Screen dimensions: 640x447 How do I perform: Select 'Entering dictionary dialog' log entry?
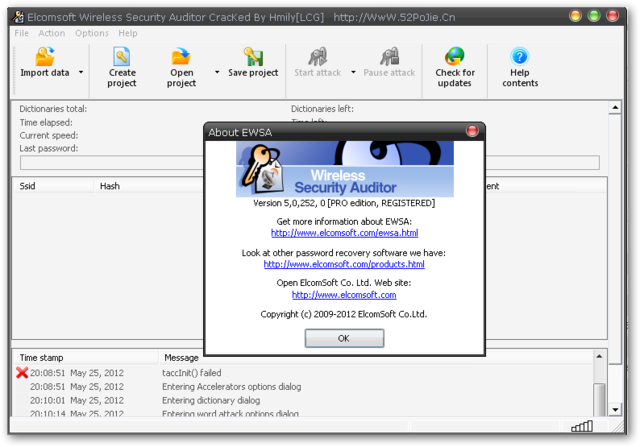211,400
